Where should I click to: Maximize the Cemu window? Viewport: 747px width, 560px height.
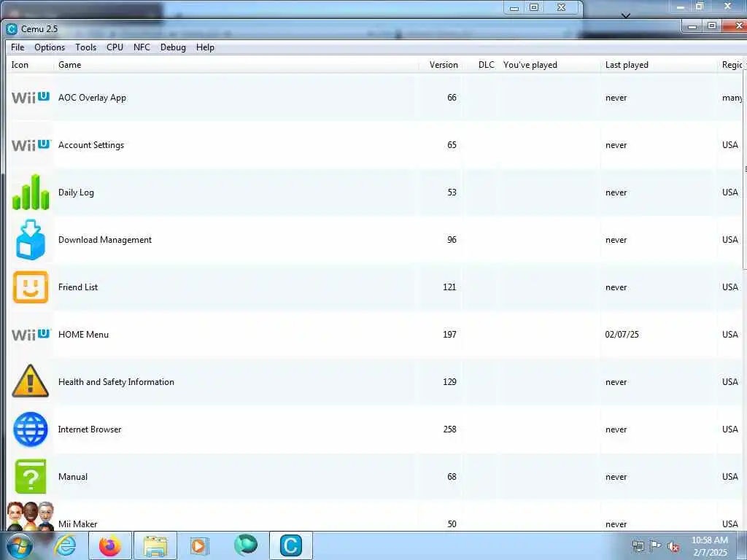click(712, 26)
